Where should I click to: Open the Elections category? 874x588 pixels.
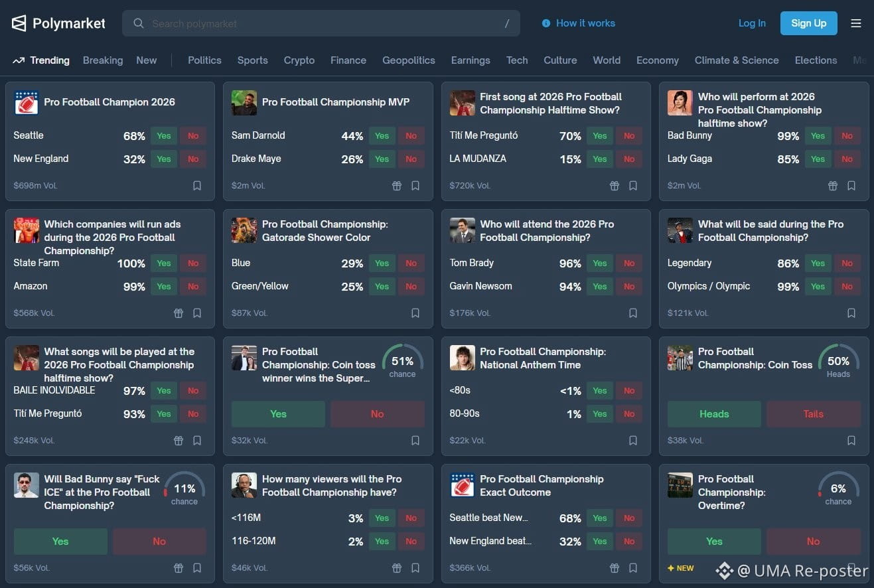[816, 60]
